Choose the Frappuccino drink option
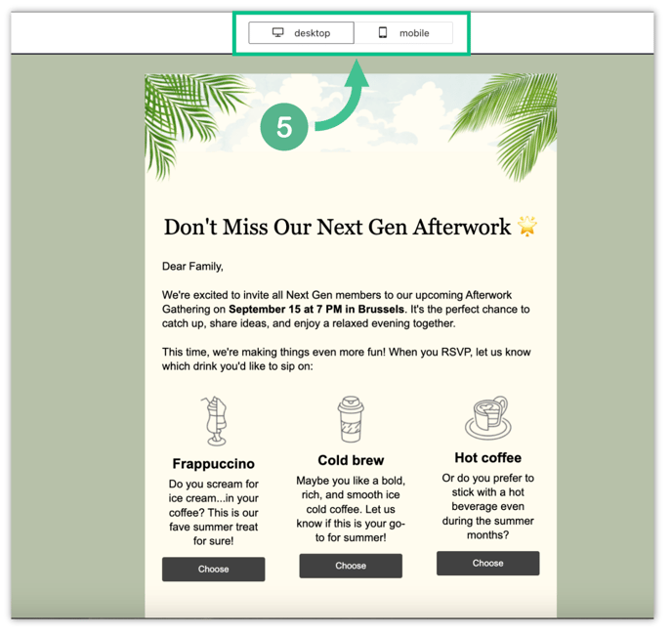Viewport: 672px width, 635px height. click(214, 569)
